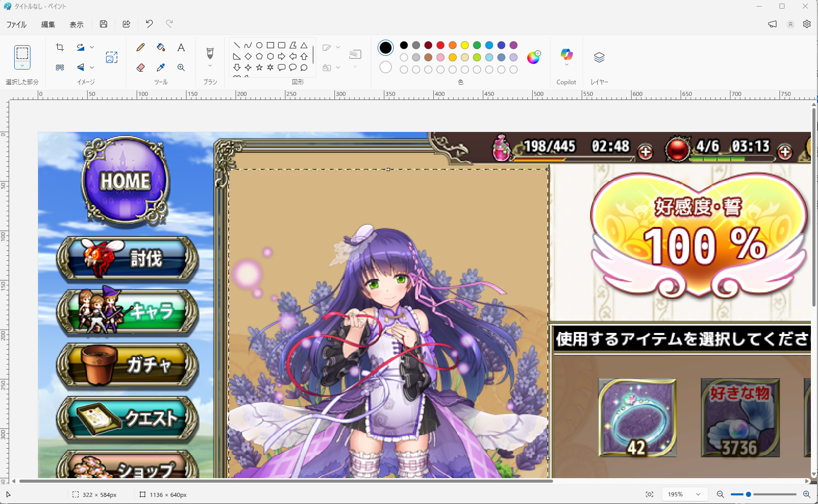Image resolution: width=818 pixels, height=504 pixels.
Task: Select the pink color swatch
Action: point(440,57)
